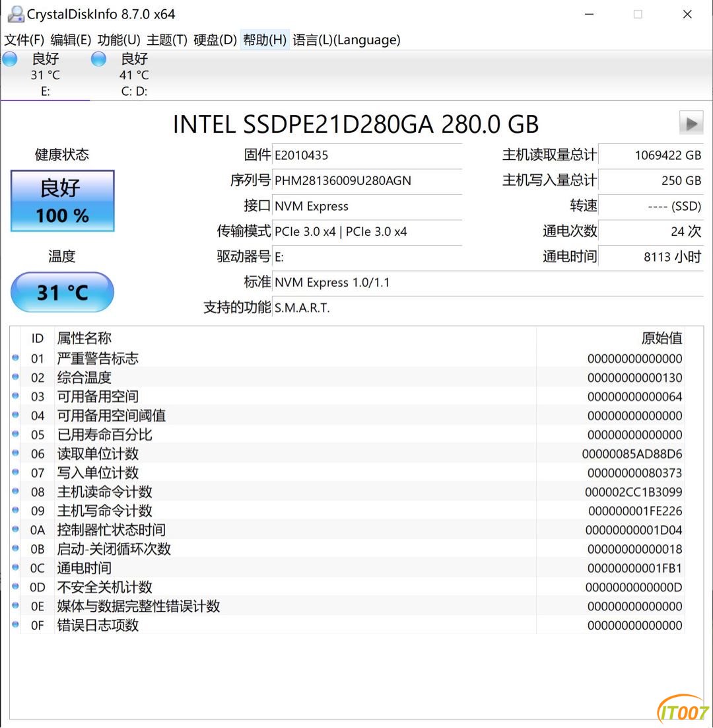Click the 属性名称 column header
713x728 pixels.
296,338
